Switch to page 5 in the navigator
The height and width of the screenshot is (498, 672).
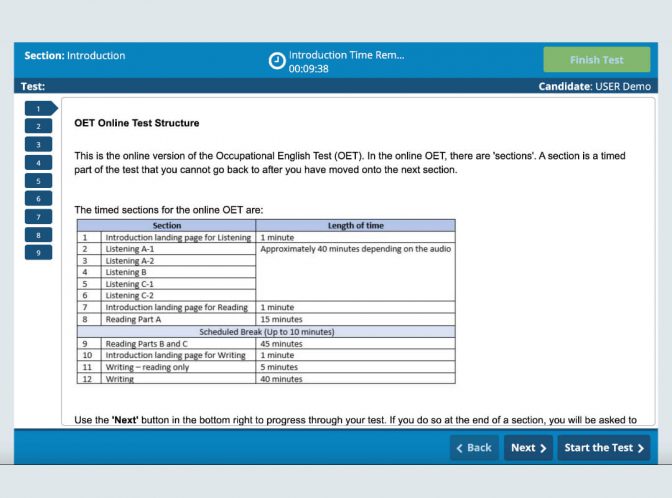[38, 180]
